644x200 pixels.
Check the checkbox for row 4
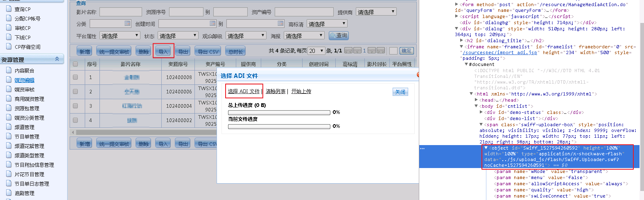[75, 120]
